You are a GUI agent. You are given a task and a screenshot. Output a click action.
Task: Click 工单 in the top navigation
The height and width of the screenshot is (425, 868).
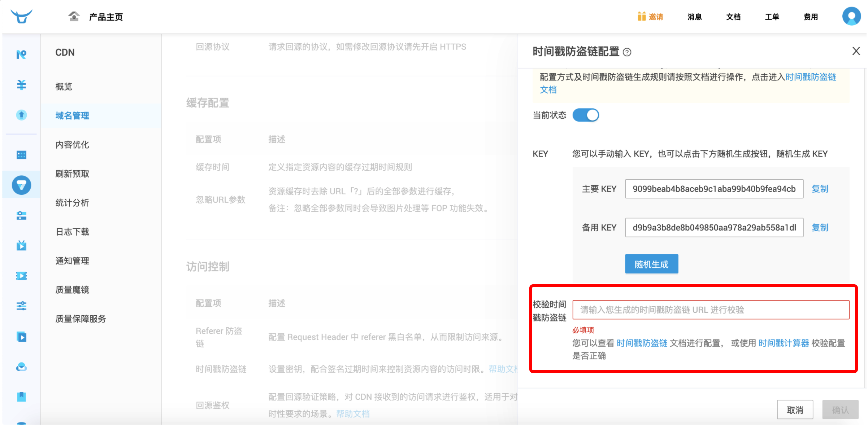pos(772,17)
